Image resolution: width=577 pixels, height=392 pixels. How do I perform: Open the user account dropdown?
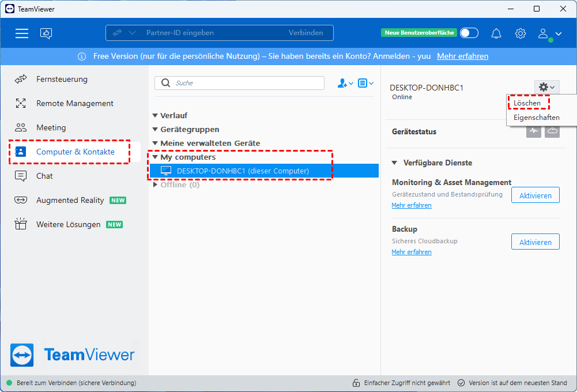(x=549, y=33)
